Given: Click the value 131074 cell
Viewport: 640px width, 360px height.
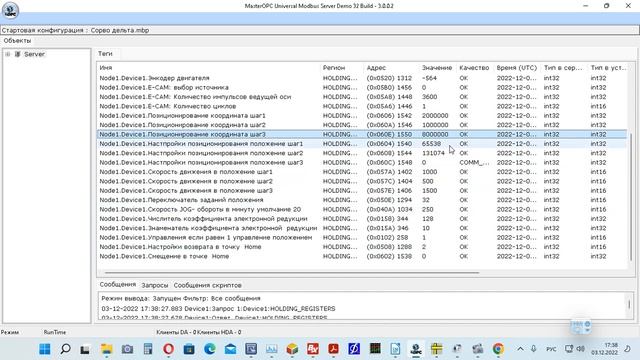Looking at the screenshot, I should (x=433, y=153).
